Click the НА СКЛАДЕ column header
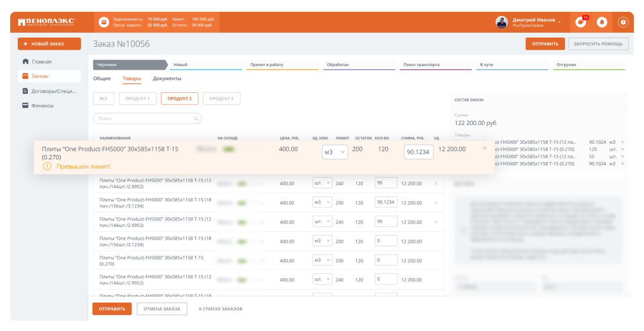Viewport: 644px width, 331px height. pos(228,138)
